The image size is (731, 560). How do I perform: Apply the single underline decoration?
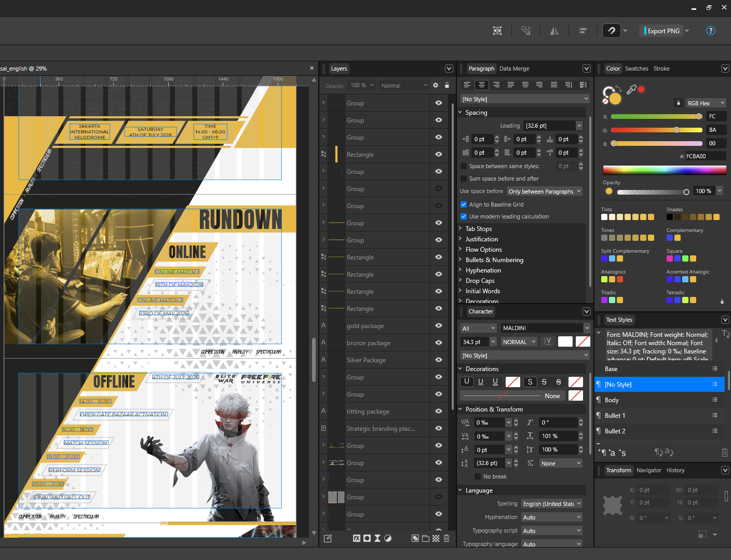[481, 382]
